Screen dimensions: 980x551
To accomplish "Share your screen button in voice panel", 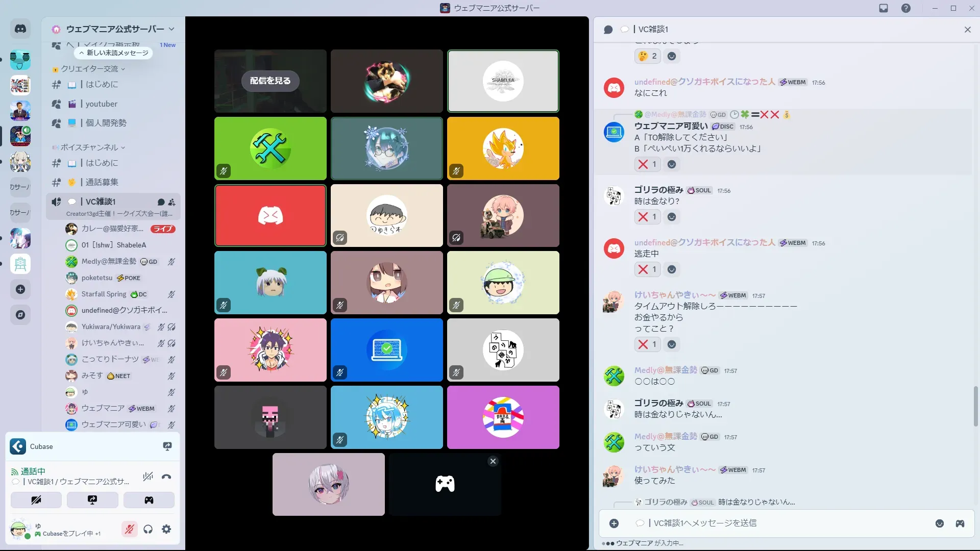I will (x=92, y=500).
